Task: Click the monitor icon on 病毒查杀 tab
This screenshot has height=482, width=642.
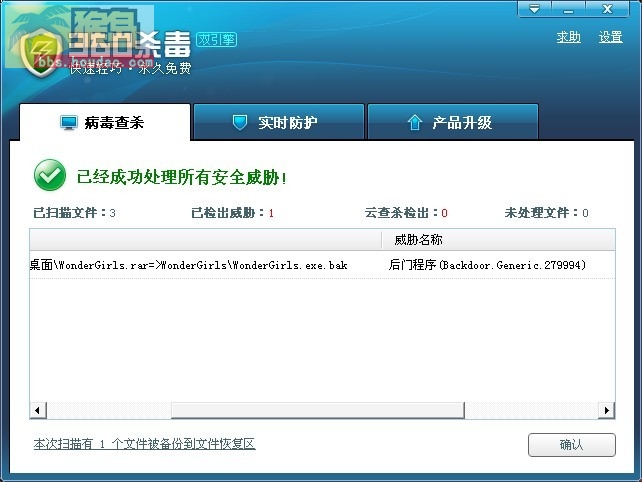Action: (68, 122)
